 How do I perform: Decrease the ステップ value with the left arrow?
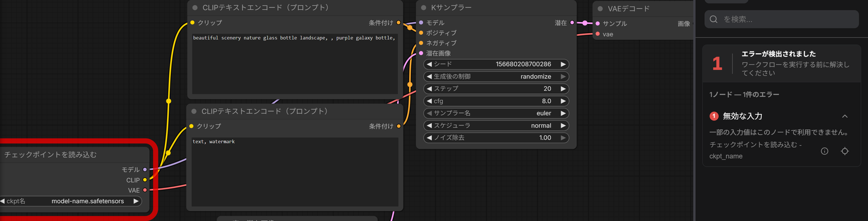tap(429, 89)
